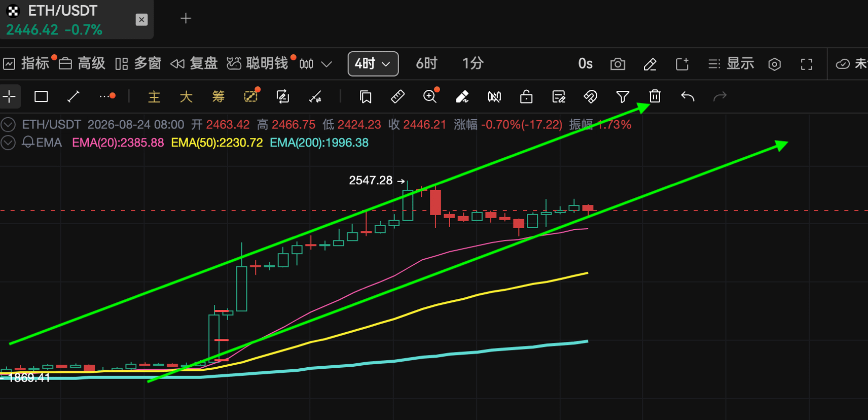Take a chart screenshot with camera icon

[618, 64]
